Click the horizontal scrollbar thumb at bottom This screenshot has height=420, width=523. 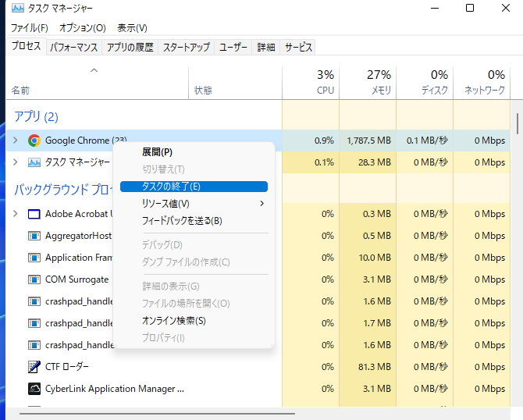point(157,414)
